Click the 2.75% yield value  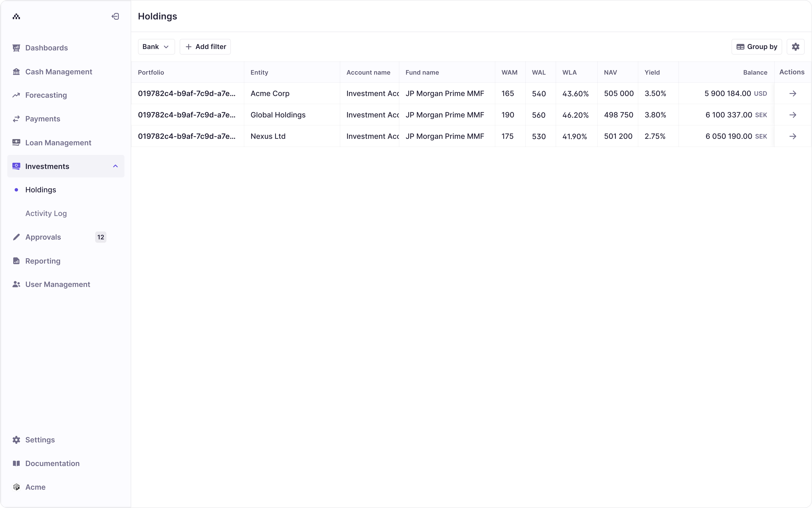coord(655,136)
